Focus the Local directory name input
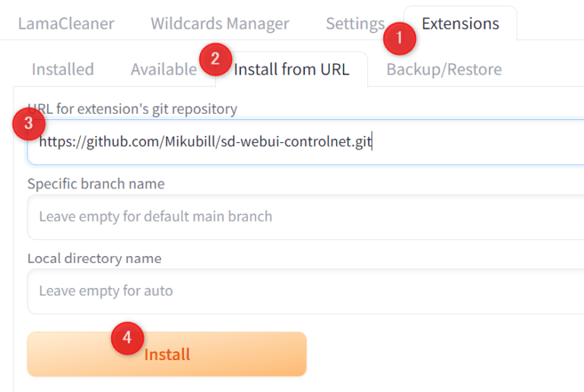 point(304,291)
